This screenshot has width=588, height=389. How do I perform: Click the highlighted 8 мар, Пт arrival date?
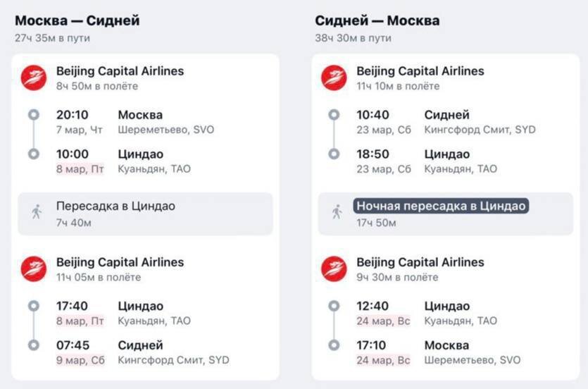[80, 169]
